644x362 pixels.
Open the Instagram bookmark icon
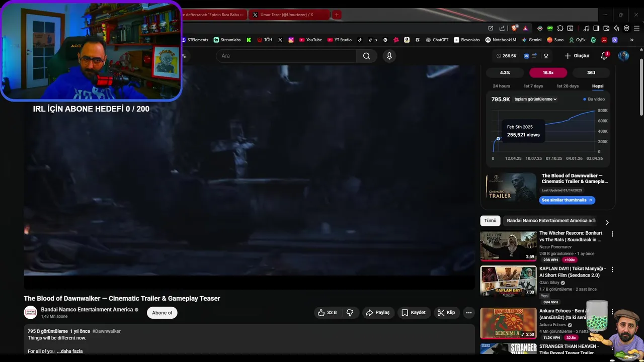pyautogui.click(x=291, y=40)
